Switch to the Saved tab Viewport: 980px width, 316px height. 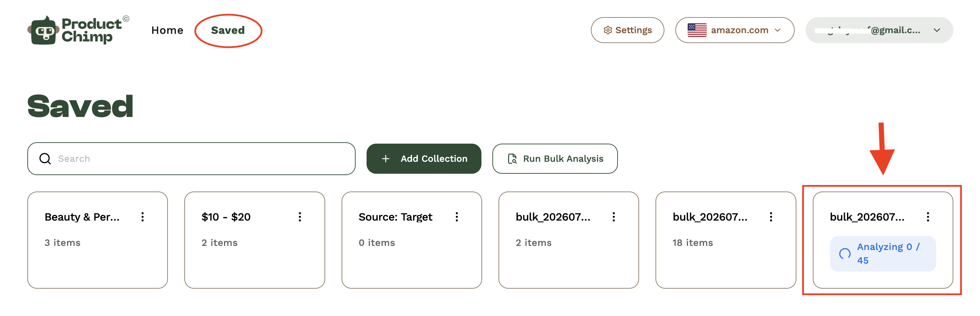(x=228, y=30)
